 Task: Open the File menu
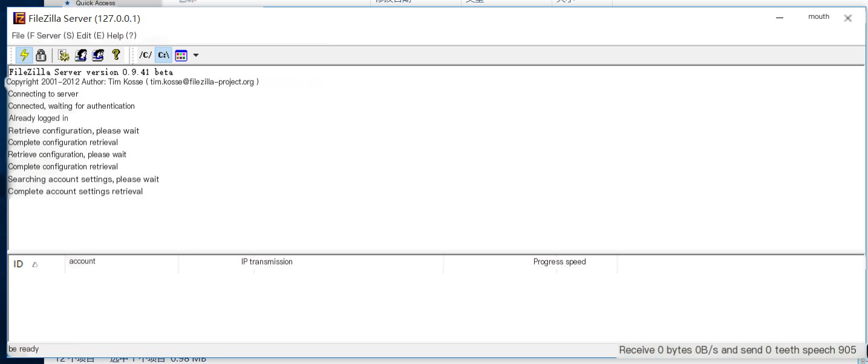point(22,36)
